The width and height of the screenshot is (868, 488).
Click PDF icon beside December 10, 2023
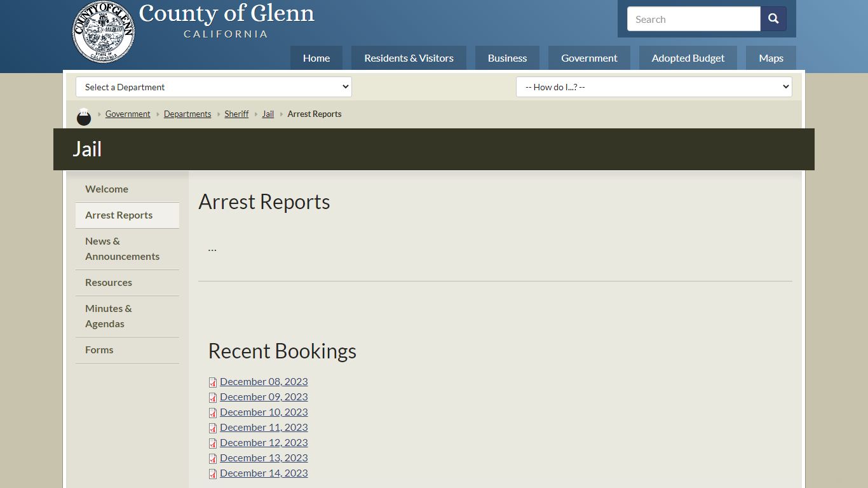pos(213,413)
